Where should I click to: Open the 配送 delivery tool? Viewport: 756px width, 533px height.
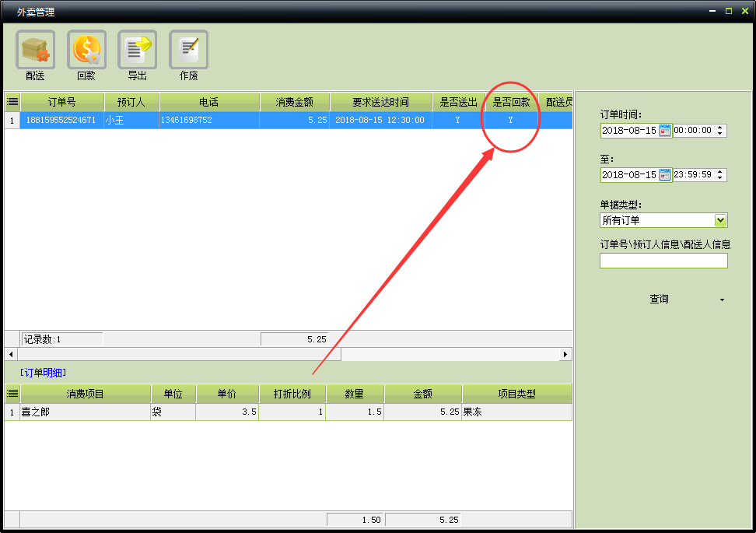point(35,50)
